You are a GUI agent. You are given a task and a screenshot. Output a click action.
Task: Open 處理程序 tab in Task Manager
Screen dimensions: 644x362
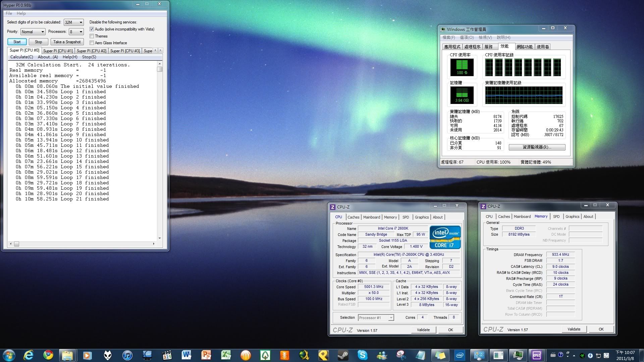click(472, 47)
